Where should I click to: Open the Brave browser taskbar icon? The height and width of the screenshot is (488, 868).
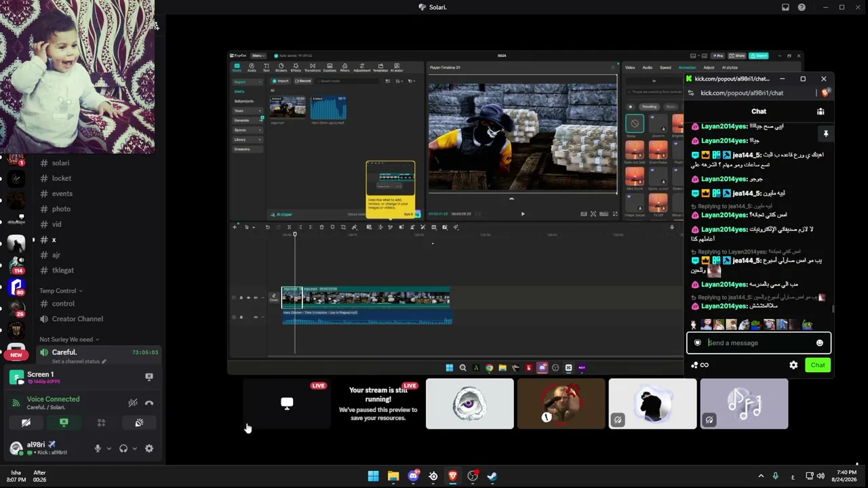point(453,476)
